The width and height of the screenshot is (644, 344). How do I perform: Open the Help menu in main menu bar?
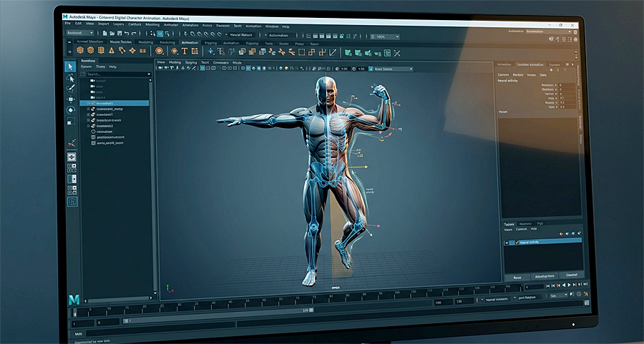[x=286, y=26]
